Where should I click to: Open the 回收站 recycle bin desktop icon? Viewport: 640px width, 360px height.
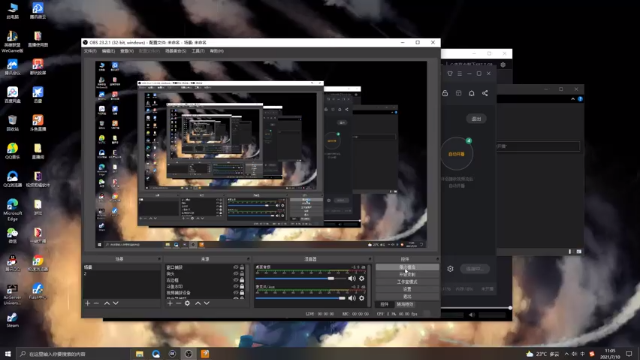point(12,123)
